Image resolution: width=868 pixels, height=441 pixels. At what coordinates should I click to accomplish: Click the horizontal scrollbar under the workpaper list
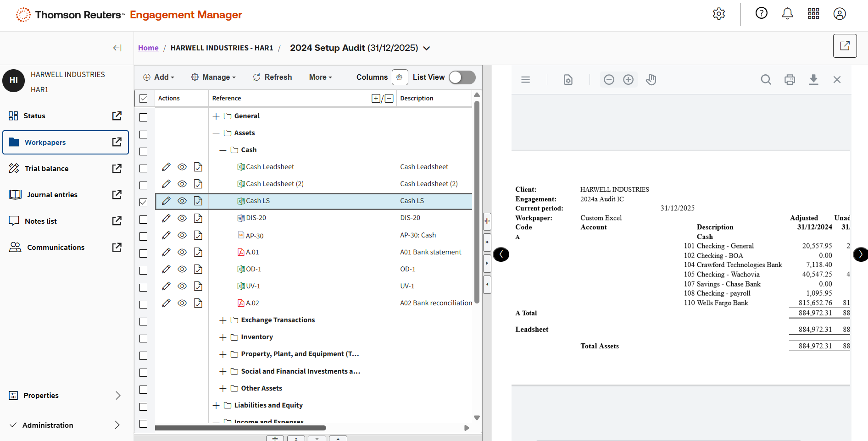(240, 428)
